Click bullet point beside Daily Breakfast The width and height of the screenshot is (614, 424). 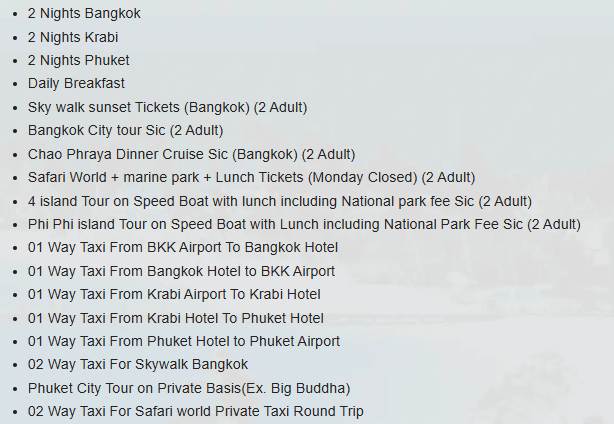click(15, 84)
